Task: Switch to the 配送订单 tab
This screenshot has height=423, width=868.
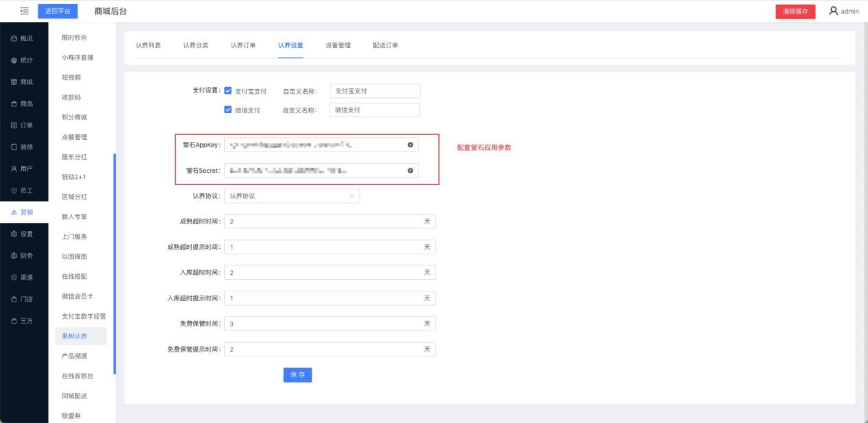Action: (x=385, y=45)
